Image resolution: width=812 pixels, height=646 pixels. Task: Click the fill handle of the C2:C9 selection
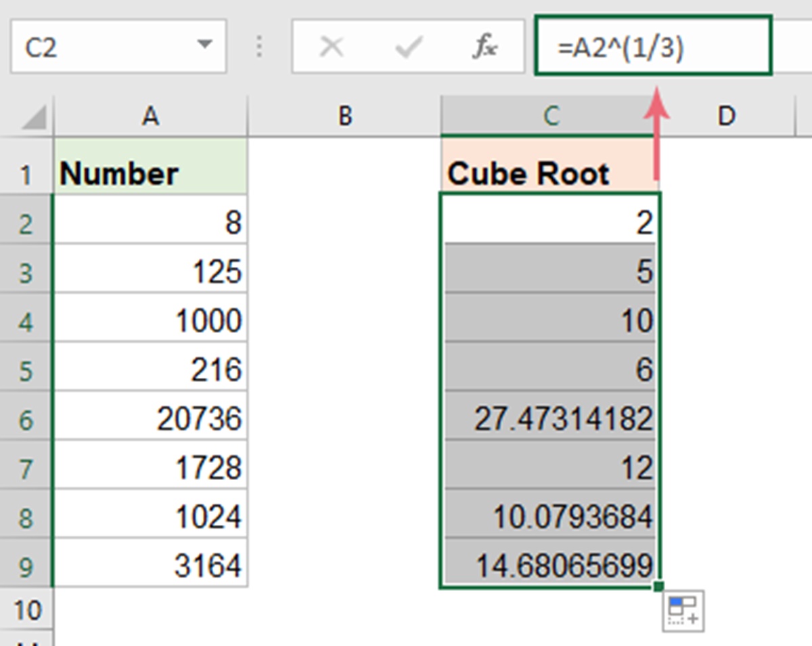660,586
